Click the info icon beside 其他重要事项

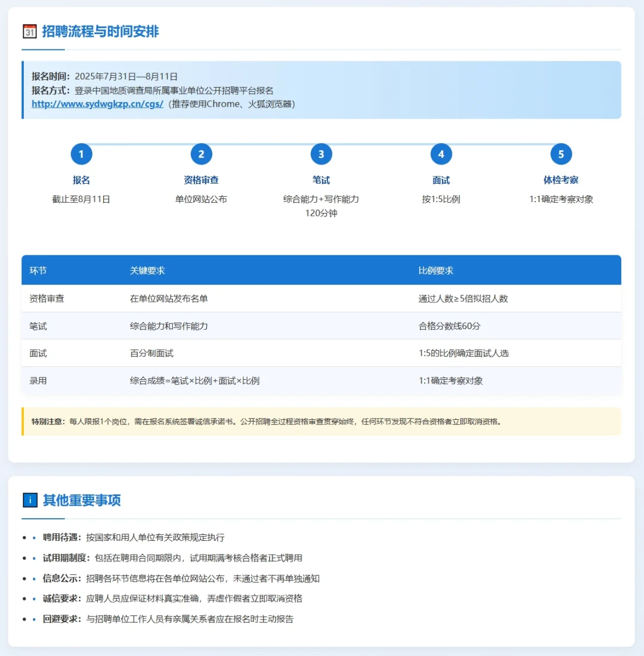pyautogui.click(x=30, y=500)
